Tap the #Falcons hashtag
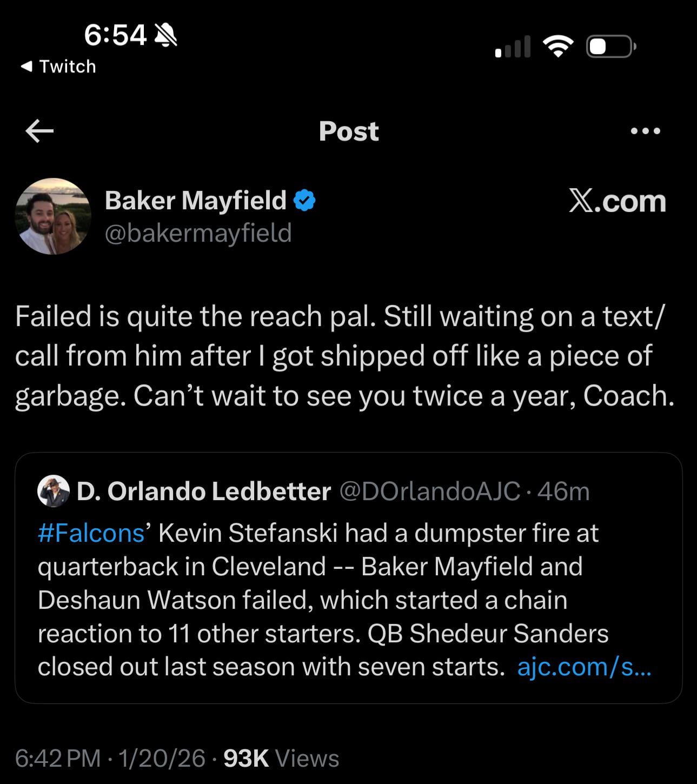Screen dimensions: 697x784 point(91,533)
